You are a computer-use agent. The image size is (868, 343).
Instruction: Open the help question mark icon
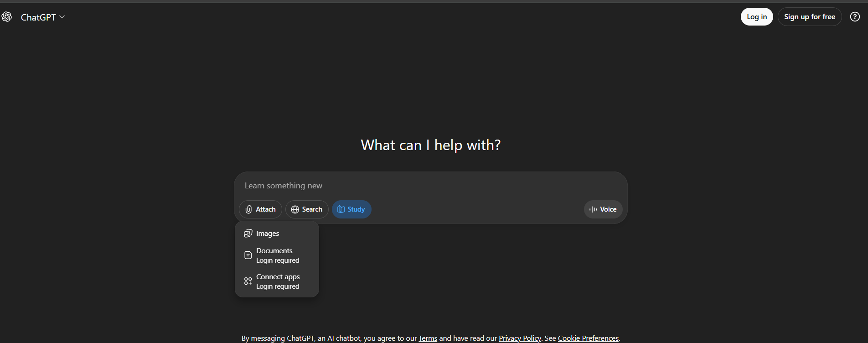855,17
